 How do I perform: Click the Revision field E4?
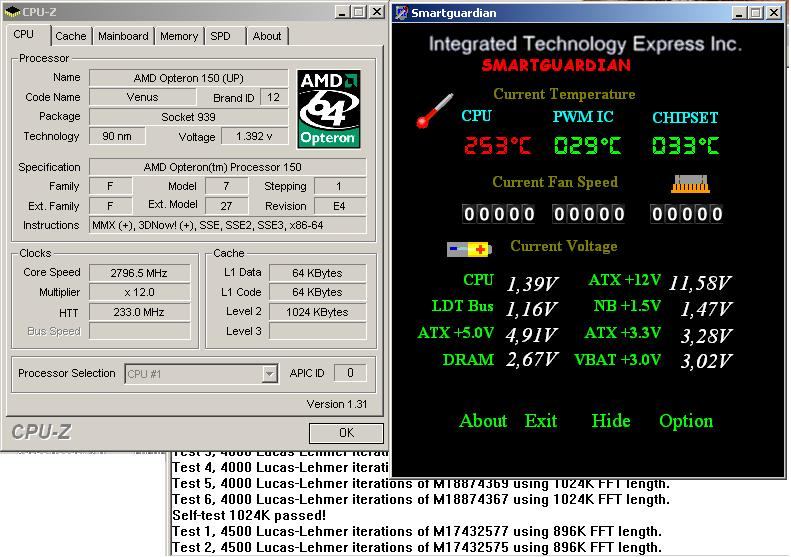(x=340, y=206)
